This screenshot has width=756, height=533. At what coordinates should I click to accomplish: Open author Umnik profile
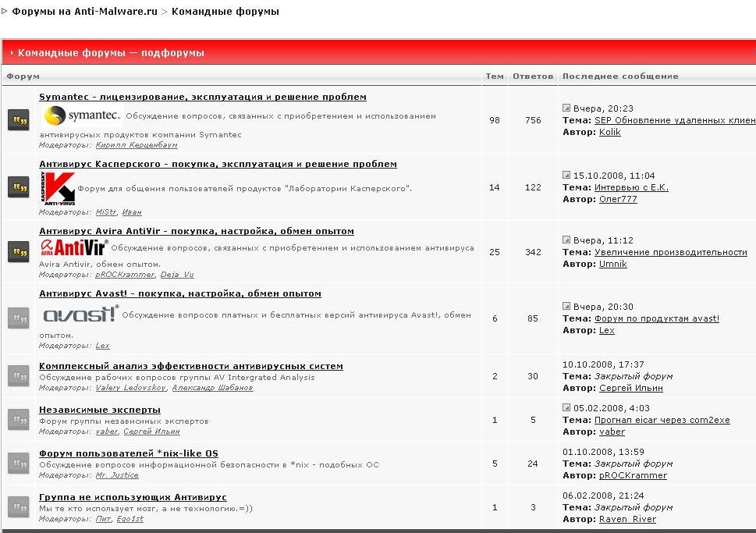[612, 264]
